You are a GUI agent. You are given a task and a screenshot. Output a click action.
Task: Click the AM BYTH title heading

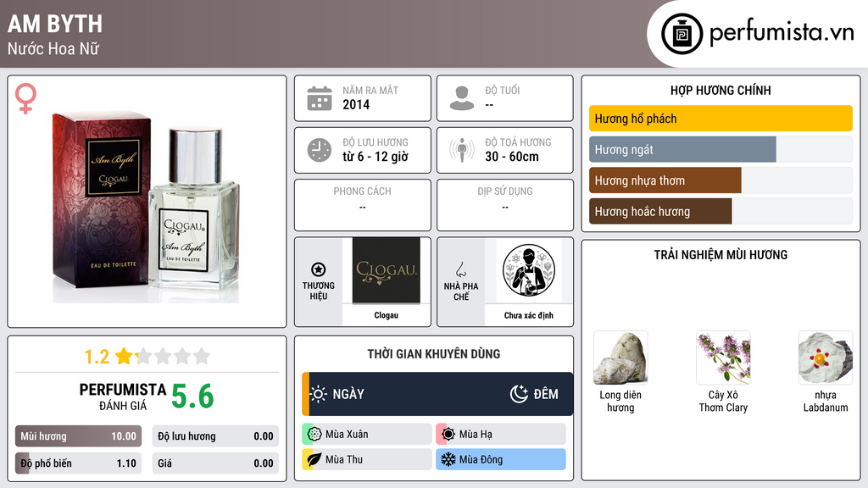[x=55, y=24]
